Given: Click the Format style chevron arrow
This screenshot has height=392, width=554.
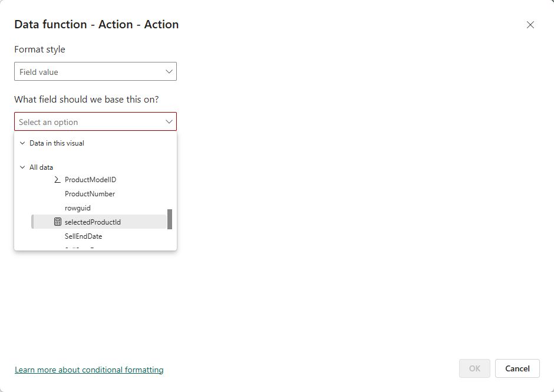Looking at the screenshot, I should click(x=169, y=72).
